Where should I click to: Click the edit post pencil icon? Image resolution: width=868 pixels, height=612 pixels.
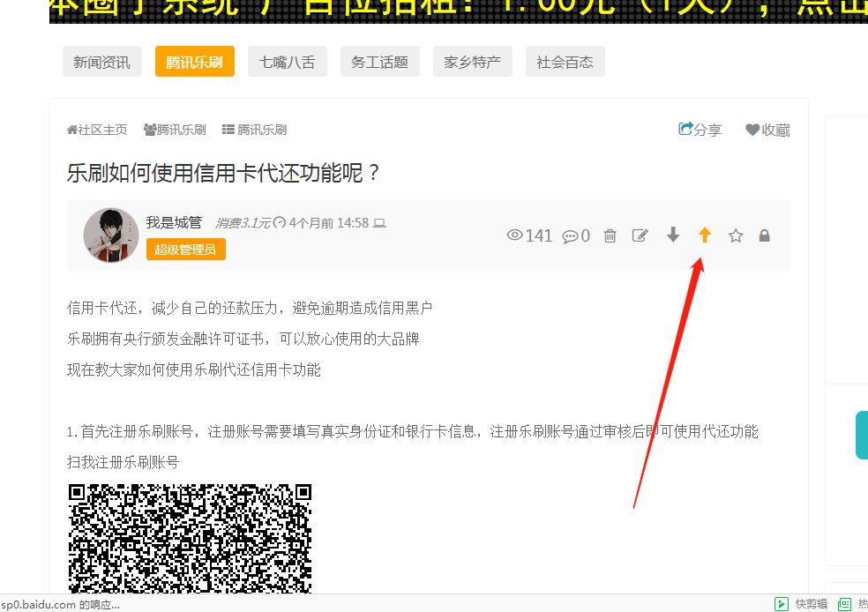click(x=640, y=235)
